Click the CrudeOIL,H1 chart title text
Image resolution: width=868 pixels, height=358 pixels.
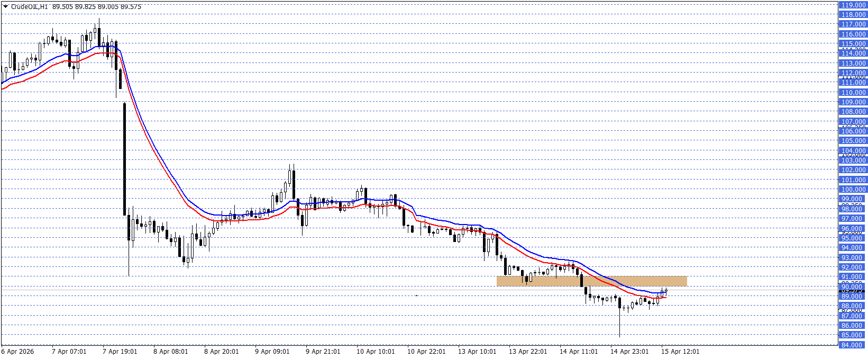(30, 7)
